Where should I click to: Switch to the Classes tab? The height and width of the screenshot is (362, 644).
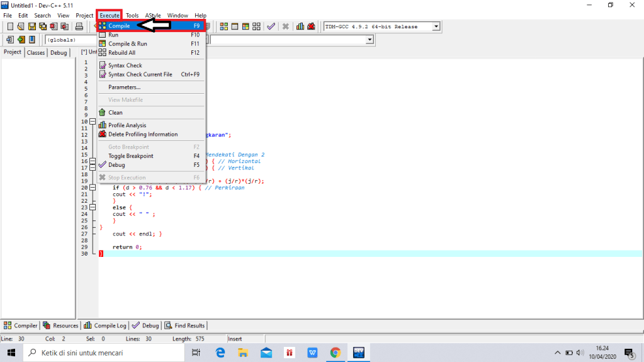(x=36, y=53)
